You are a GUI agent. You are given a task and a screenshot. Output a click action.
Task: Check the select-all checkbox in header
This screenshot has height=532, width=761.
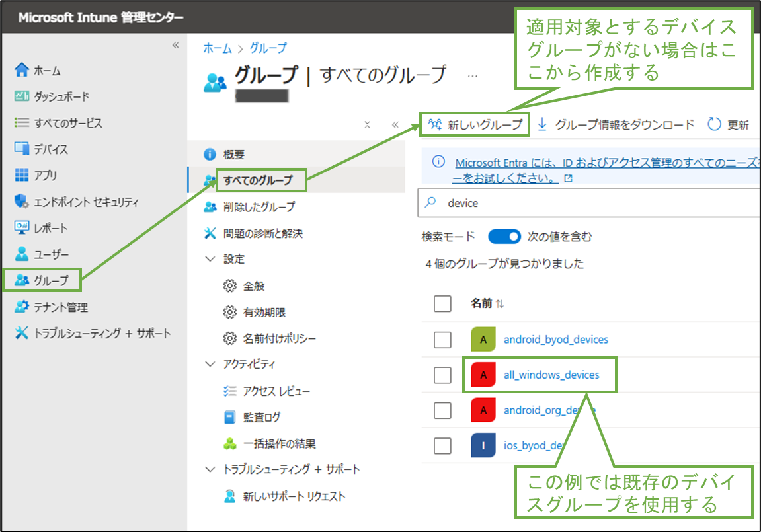pos(442,303)
